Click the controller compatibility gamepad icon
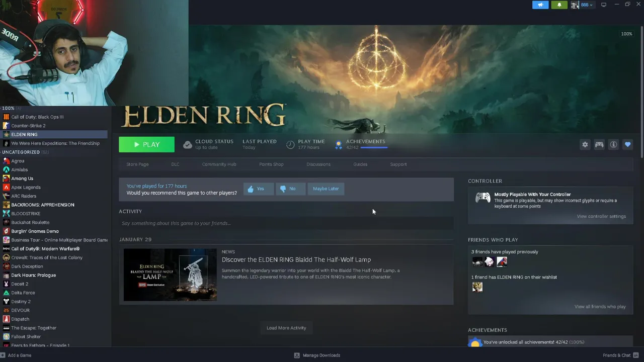The image size is (644, 362). tap(482, 198)
